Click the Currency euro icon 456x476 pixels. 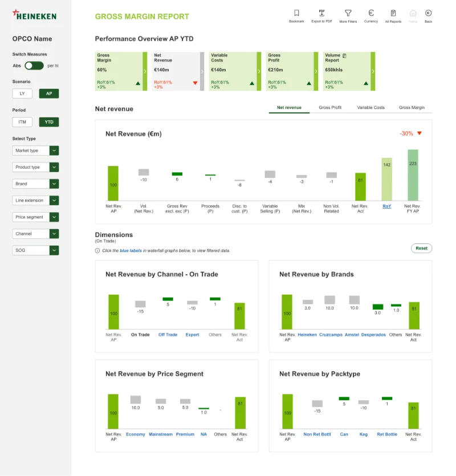pos(370,13)
